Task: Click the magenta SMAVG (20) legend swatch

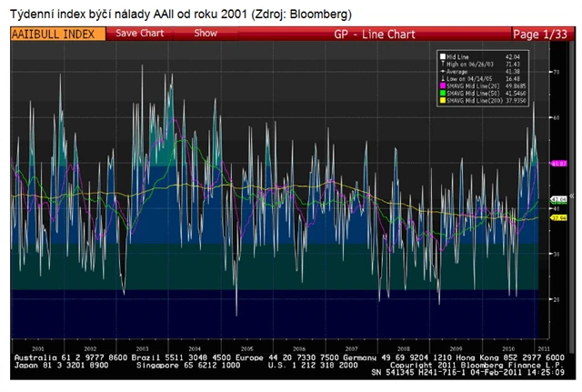Action: click(x=440, y=84)
